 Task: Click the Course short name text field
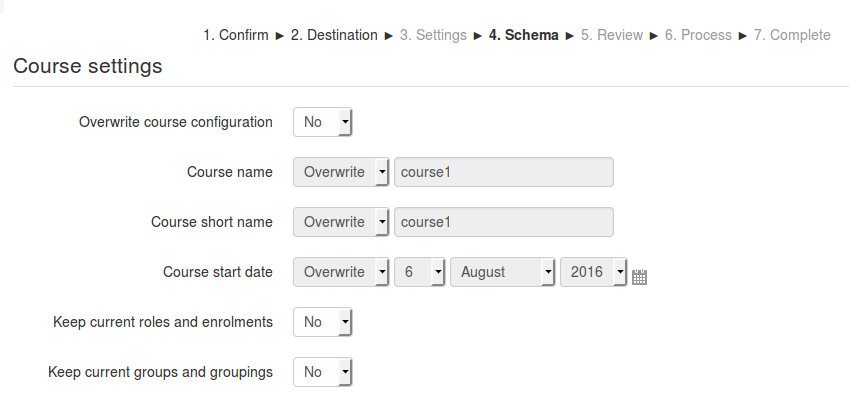pyautogui.click(x=504, y=222)
